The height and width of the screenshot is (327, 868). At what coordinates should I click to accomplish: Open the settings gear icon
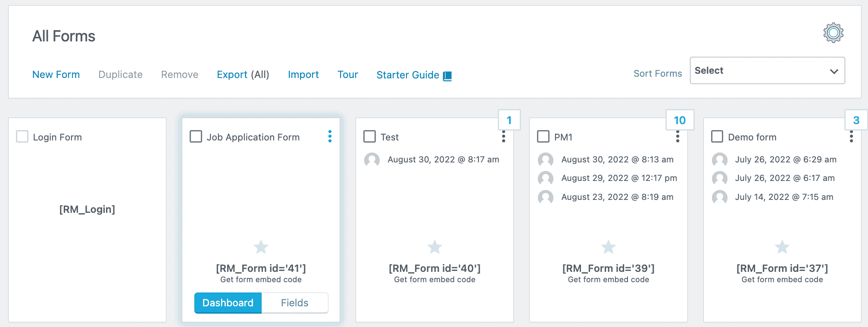tap(833, 33)
